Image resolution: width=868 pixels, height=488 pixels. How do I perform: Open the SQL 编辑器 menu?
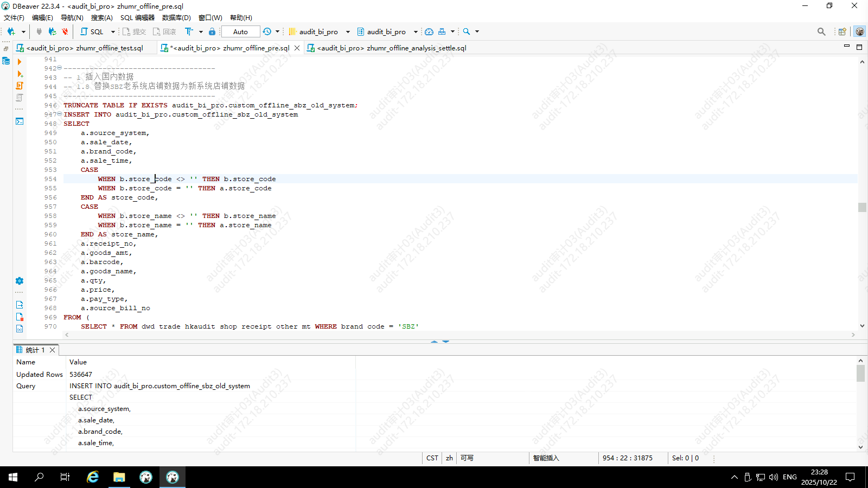point(137,18)
